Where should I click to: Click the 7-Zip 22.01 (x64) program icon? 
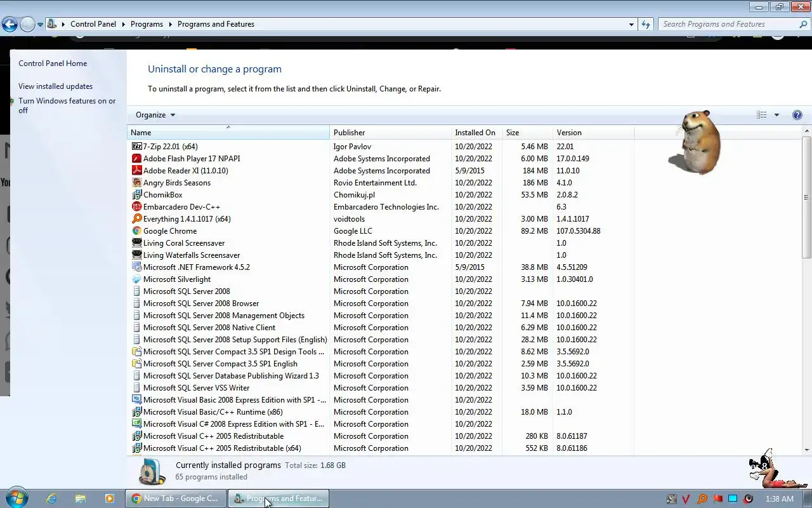tap(136, 147)
